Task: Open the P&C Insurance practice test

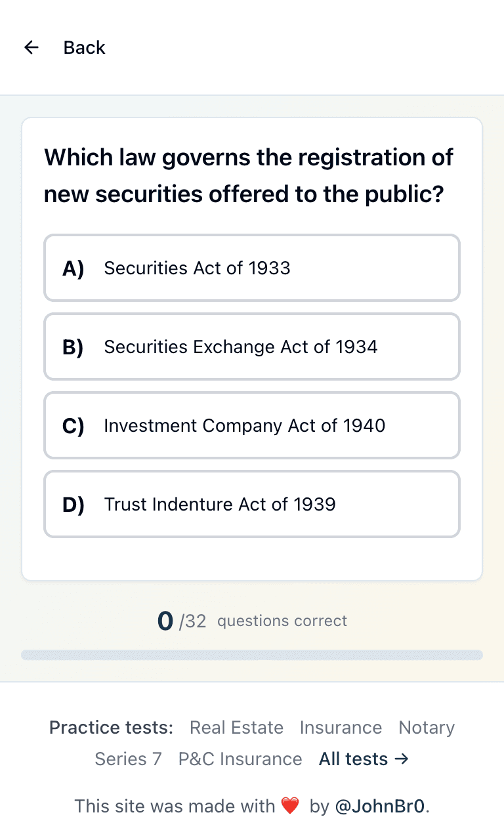Action: (240, 759)
